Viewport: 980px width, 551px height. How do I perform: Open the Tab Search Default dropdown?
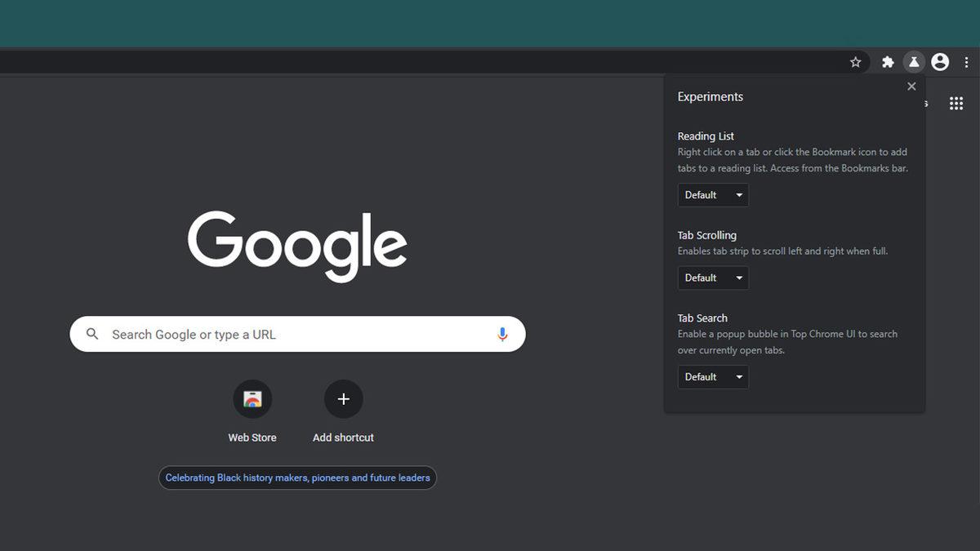click(712, 376)
